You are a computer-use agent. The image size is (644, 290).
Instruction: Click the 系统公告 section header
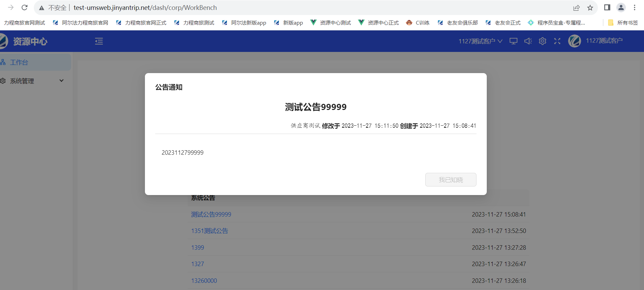coord(203,198)
